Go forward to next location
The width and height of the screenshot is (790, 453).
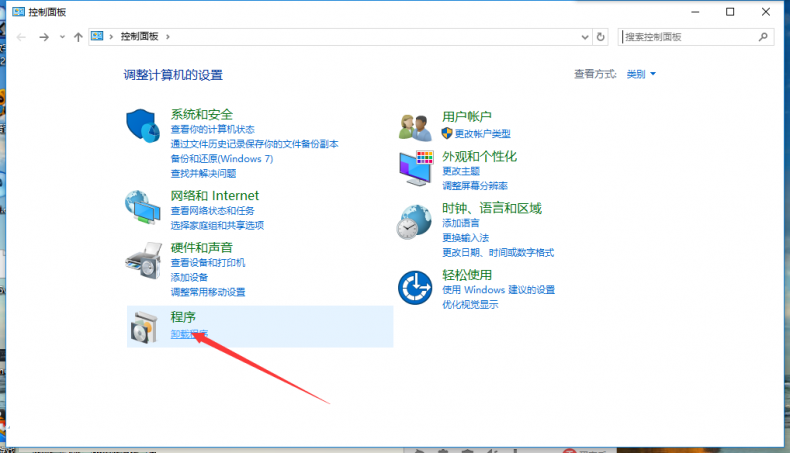tap(44, 37)
